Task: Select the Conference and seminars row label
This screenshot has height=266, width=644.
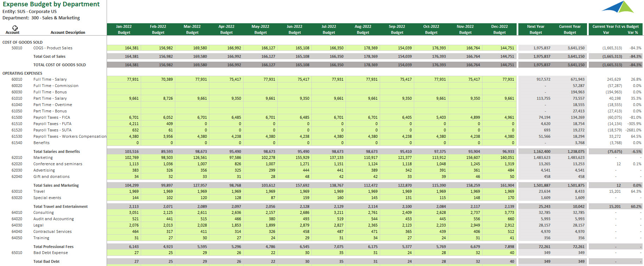Action: 58,164
